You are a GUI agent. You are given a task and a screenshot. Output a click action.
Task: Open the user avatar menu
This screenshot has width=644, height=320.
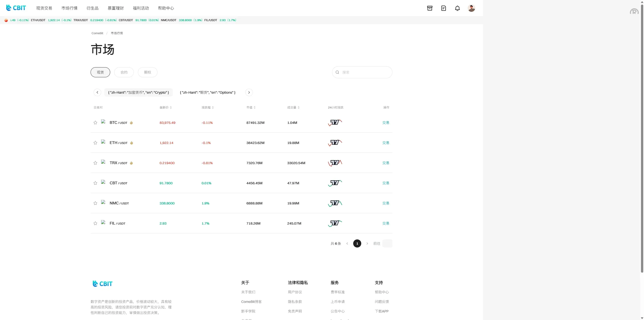tap(471, 8)
